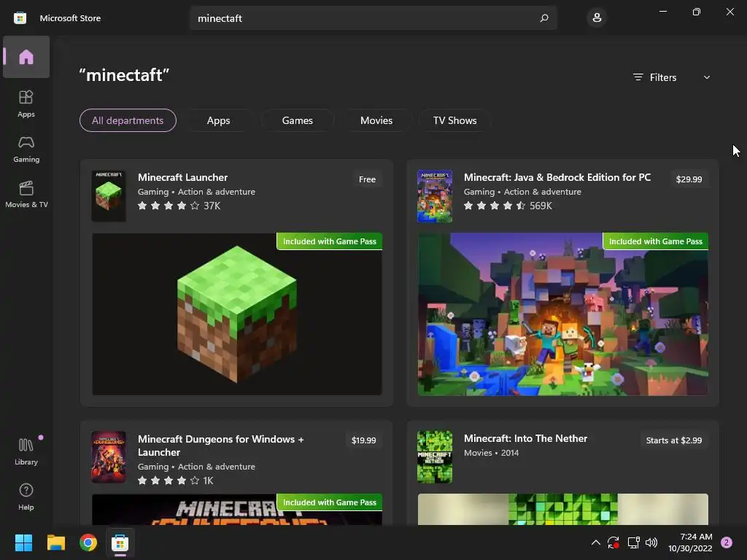Click the $29.99 price button
Image resolution: width=747 pixels, height=560 pixels.
coord(689,179)
